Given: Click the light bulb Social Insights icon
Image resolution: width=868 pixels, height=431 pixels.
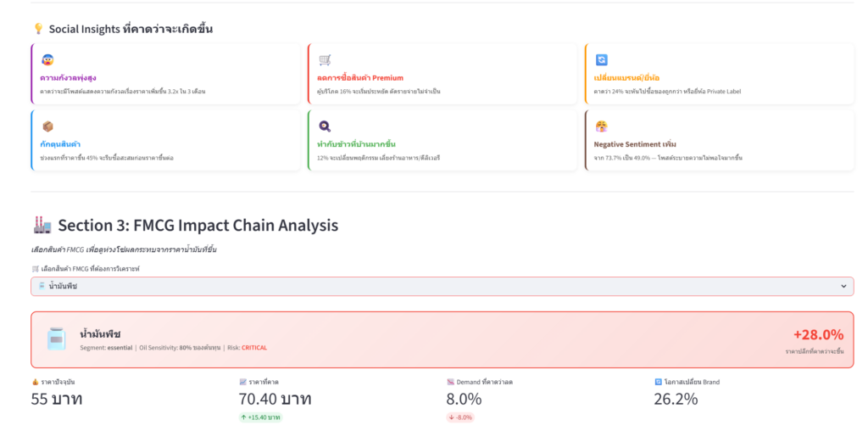Looking at the screenshot, I should point(37,29).
